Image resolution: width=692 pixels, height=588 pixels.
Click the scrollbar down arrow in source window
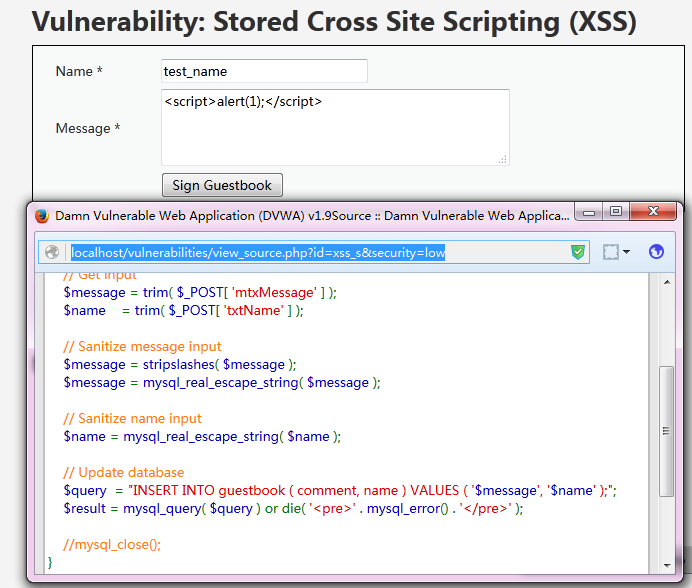pos(666,563)
